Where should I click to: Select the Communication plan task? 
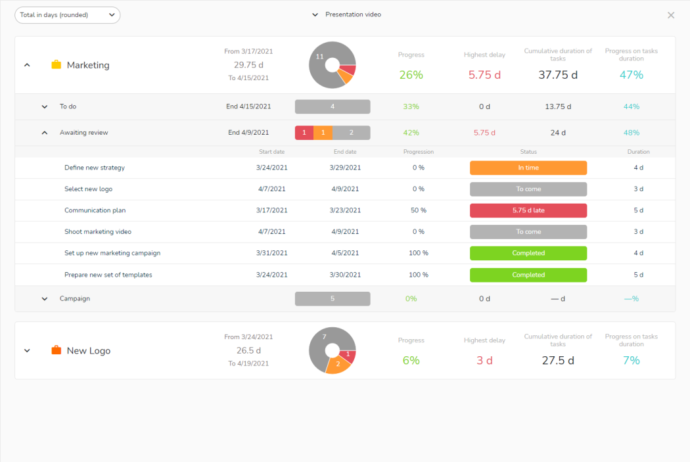point(95,210)
